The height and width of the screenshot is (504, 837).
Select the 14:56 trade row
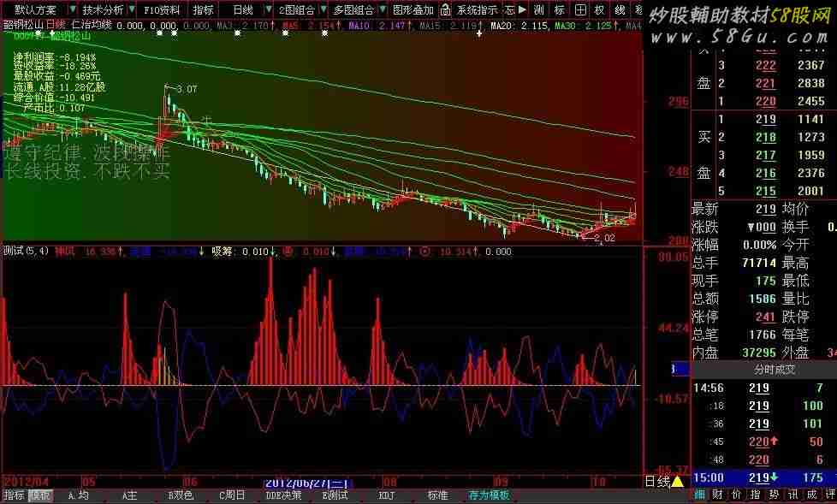764,388
